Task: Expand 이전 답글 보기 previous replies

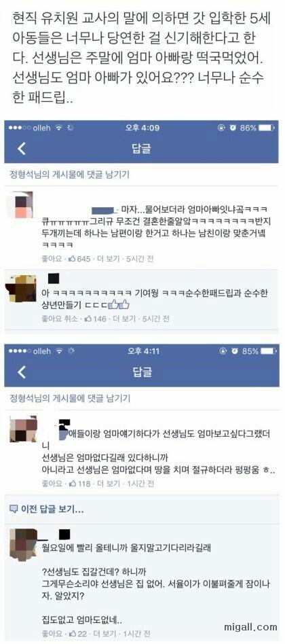Action: click(x=46, y=509)
